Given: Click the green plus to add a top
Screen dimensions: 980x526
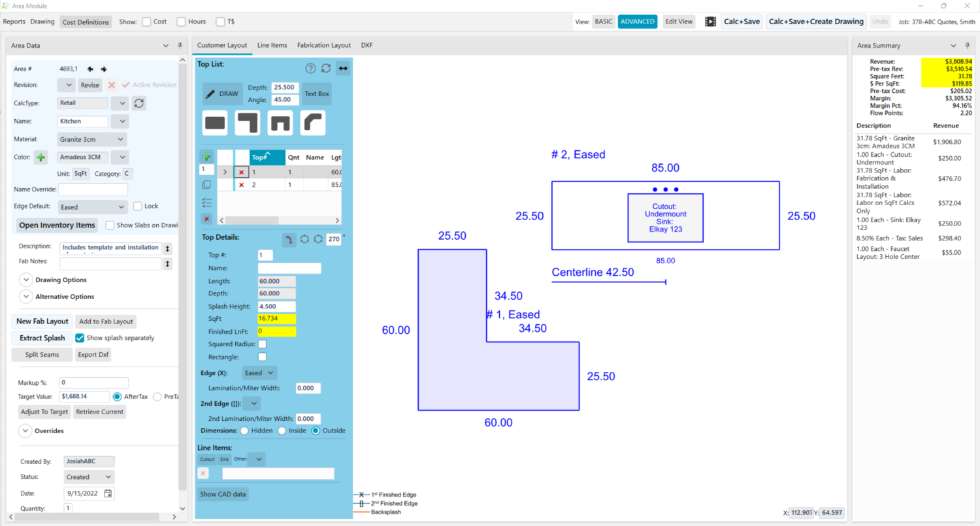Looking at the screenshot, I should pyautogui.click(x=206, y=156).
